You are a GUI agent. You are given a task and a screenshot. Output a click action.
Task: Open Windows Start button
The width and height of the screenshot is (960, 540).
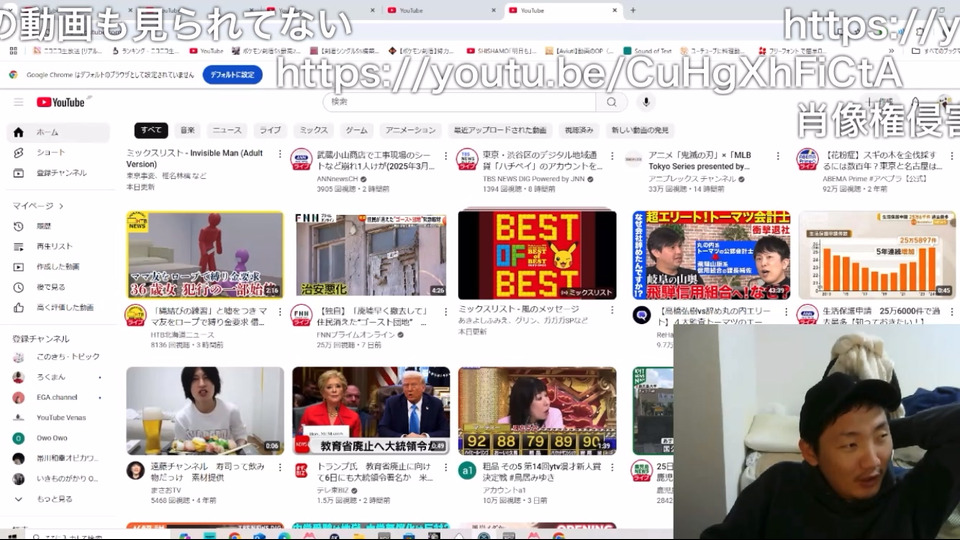(x=12, y=536)
